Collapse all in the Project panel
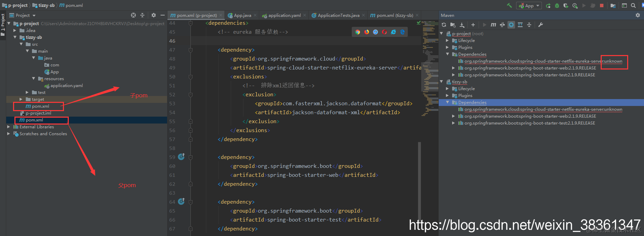The width and height of the screenshot is (644, 236). tap(142, 15)
